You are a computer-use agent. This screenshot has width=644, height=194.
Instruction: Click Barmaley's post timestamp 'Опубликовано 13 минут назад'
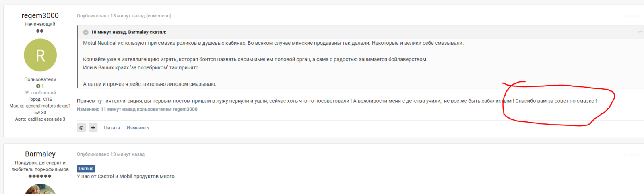pyautogui.click(x=111, y=154)
